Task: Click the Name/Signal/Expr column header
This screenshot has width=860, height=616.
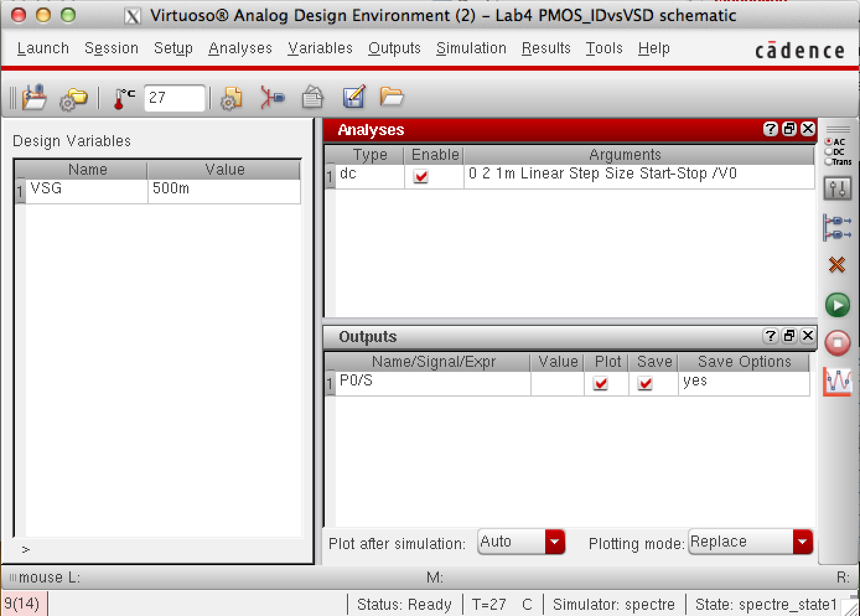Action: coord(433,362)
